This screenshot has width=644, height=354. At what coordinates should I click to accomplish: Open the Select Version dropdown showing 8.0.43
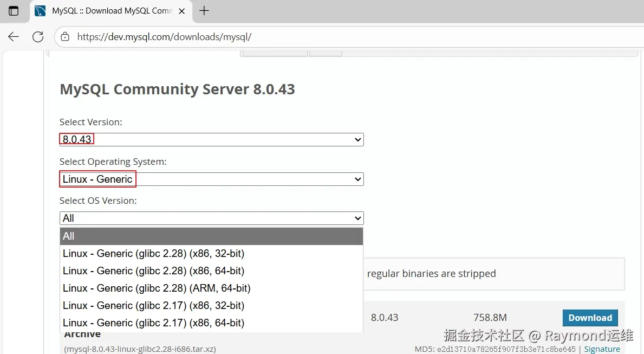[212, 139]
